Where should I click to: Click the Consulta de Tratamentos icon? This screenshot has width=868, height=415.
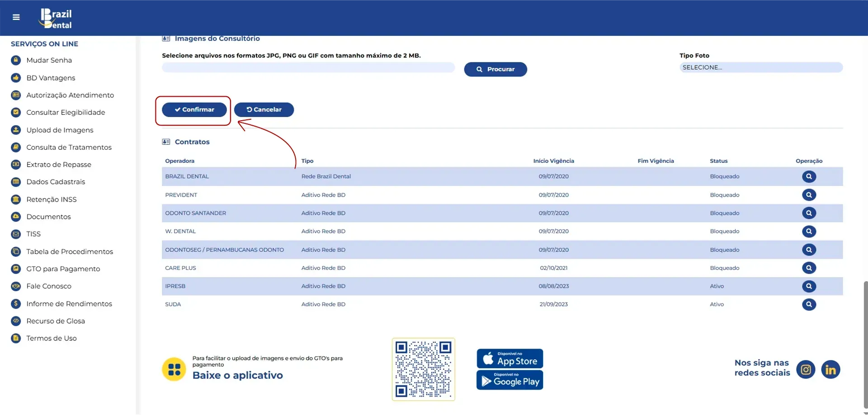[x=16, y=147]
